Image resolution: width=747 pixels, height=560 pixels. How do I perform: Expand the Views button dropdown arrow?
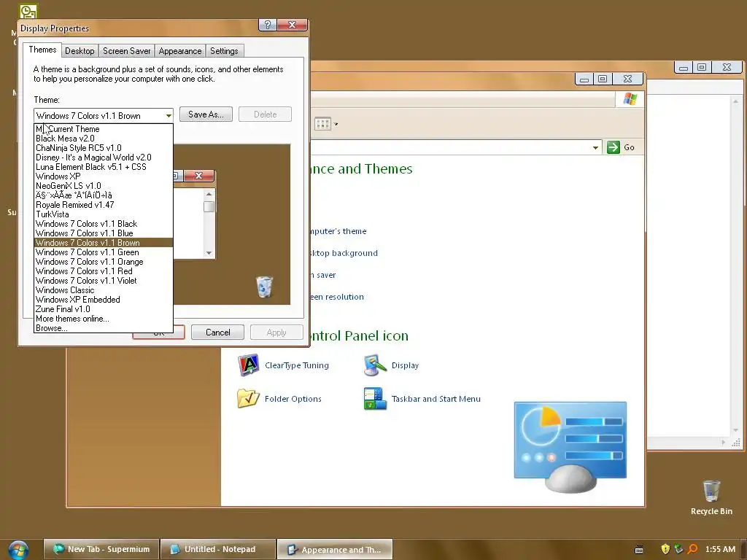[336, 124]
